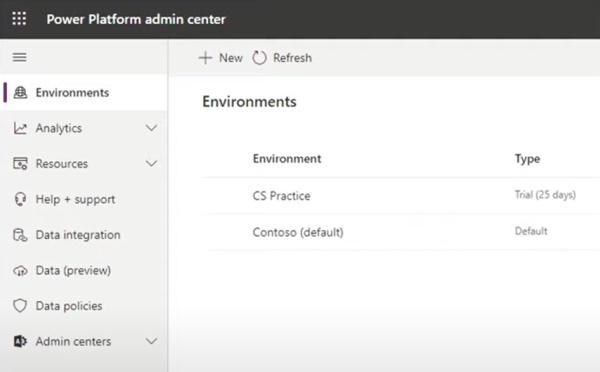
Task: Click the Environments globe icon
Action: click(x=20, y=93)
